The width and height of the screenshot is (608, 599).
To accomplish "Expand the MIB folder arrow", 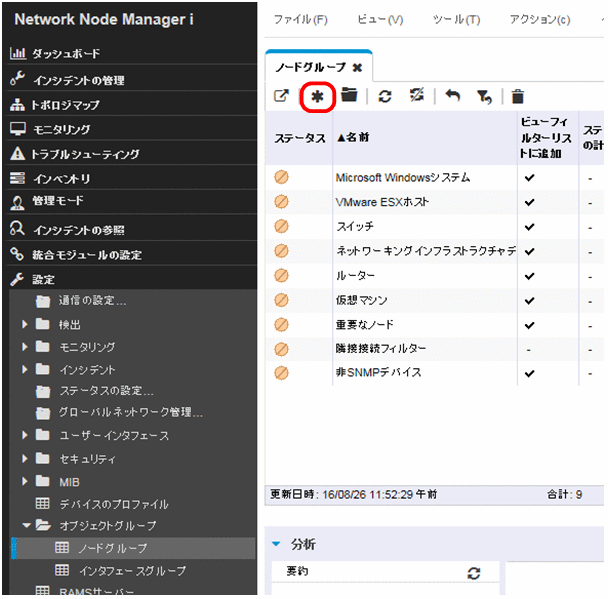I will (x=24, y=482).
